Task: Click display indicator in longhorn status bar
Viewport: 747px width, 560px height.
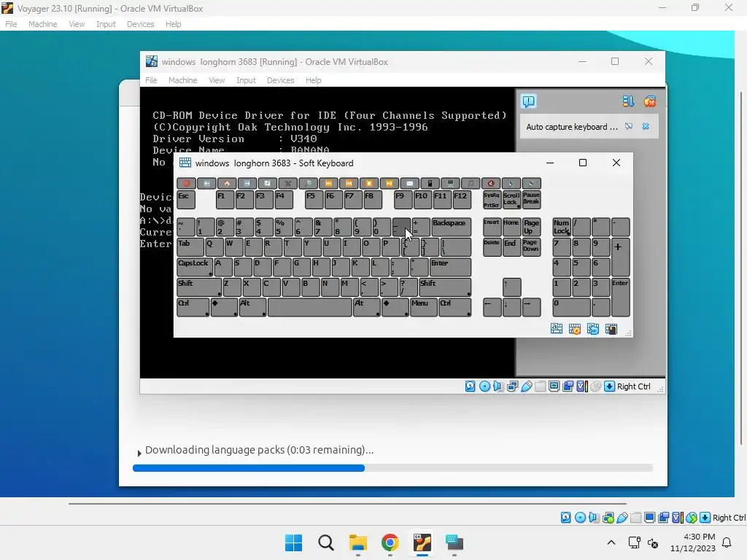Action: pyautogui.click(x=554, y=386)
